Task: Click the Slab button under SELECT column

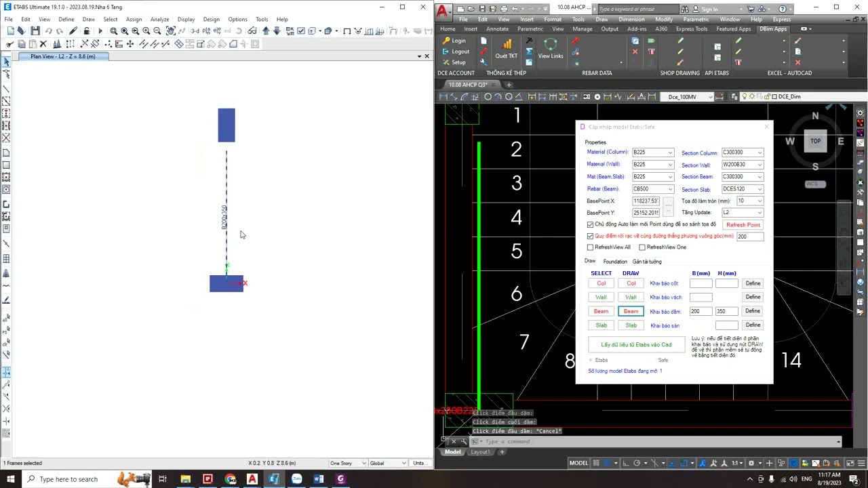Action: coord(601,325)
